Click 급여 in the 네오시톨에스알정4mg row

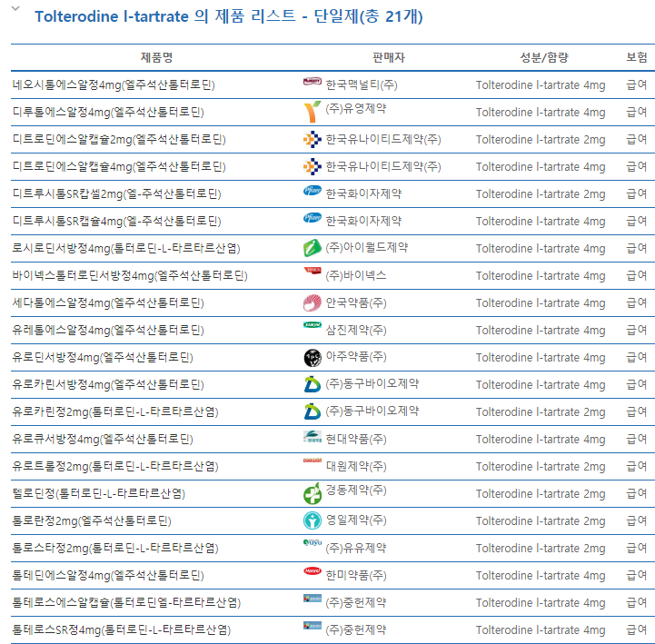click(637, 85)
